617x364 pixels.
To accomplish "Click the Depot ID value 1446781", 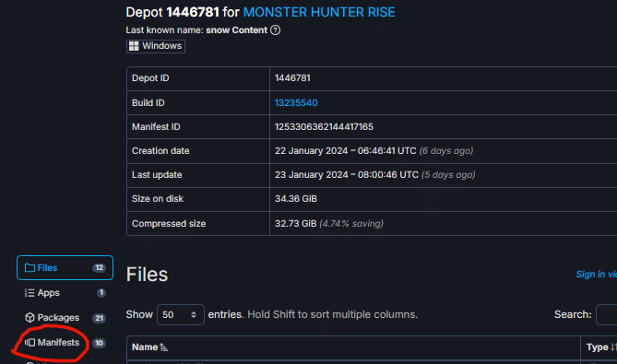I will click(292, 77).
